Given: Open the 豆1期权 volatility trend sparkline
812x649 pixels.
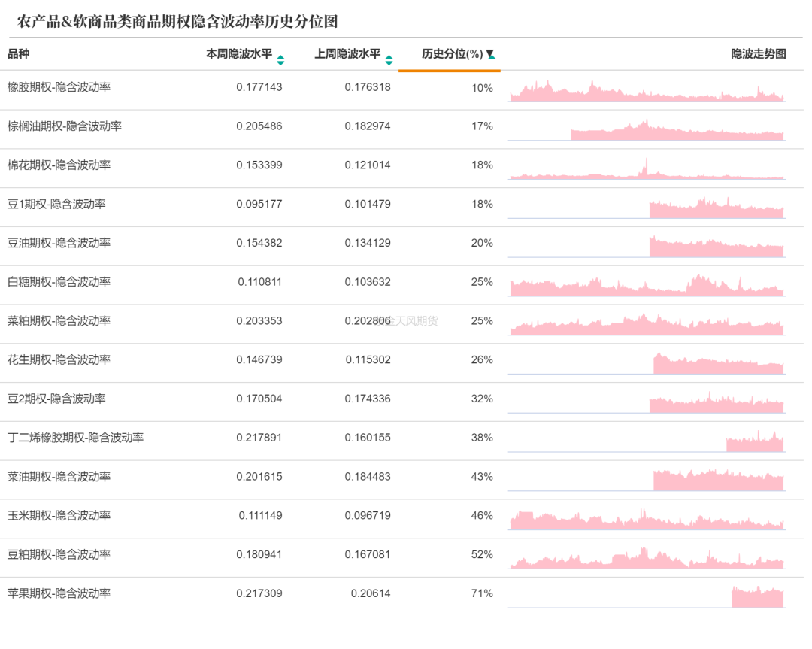Looking at the screenshot, I should (x=647, y=207).
